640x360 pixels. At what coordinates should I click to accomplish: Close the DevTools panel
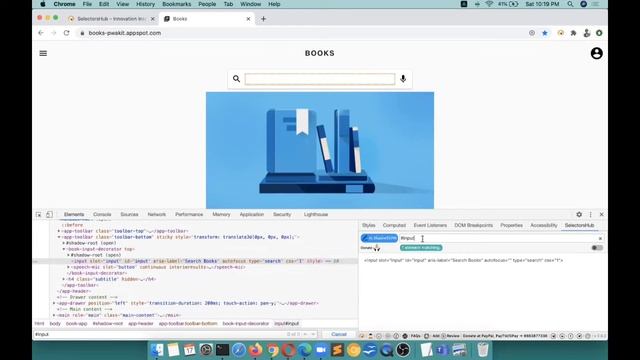(x=601, y=214)
